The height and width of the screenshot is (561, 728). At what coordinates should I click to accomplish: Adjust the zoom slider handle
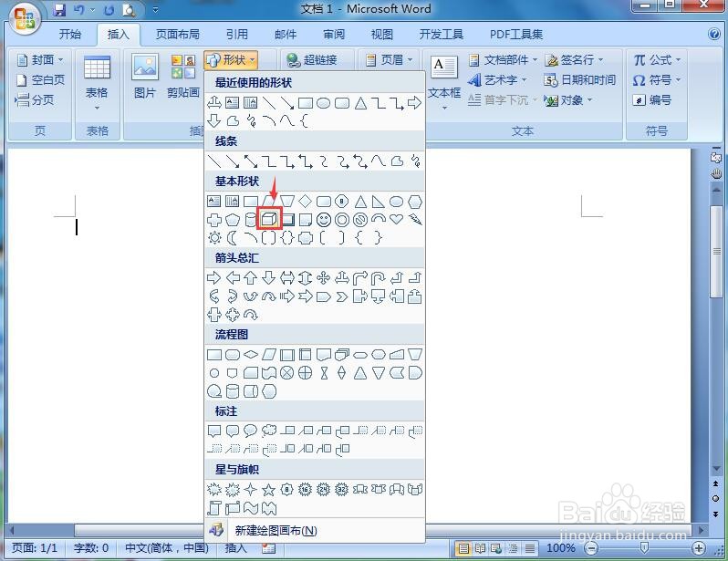tap(644, 547)
